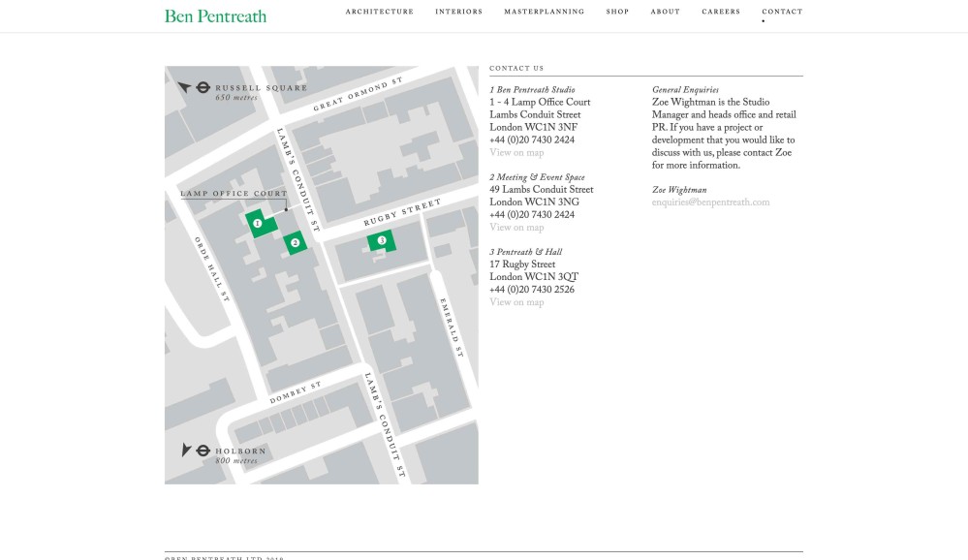Click the London WC1N 3NG postcode line
Screen dimensions: 968x560
point(535,202)
